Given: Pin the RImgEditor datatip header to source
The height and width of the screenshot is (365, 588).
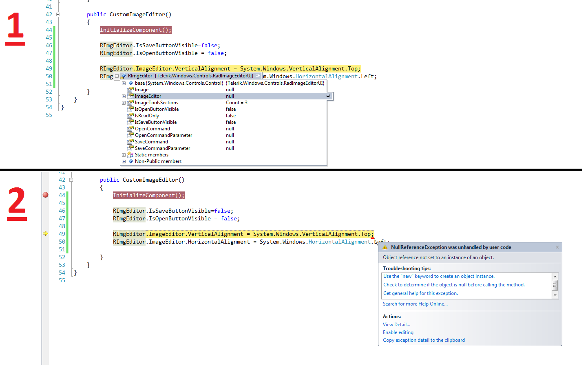Looking at the screenshot, I should pos(258,76).
